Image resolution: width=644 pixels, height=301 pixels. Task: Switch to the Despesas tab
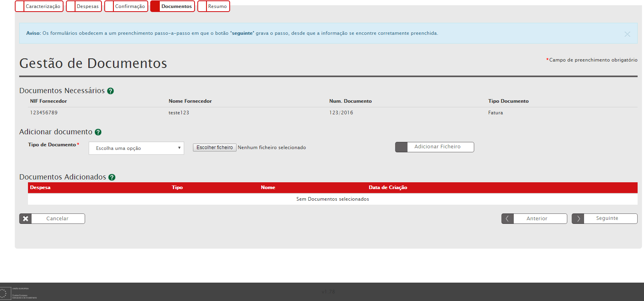tap(84, 6)
